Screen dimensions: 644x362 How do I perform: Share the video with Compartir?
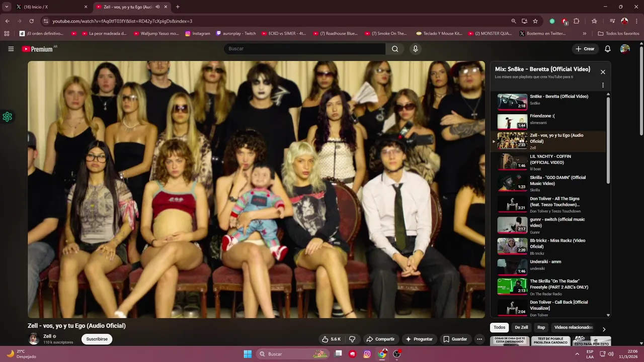(x=380, y=339)
